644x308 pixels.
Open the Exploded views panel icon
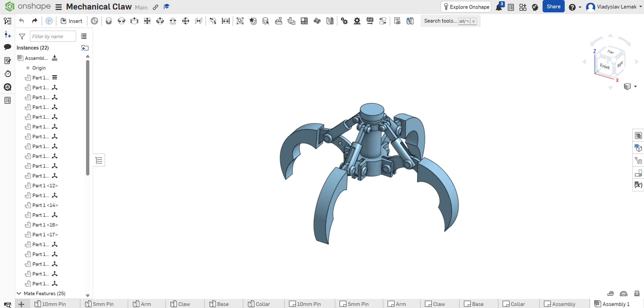[x=638, y=161]
